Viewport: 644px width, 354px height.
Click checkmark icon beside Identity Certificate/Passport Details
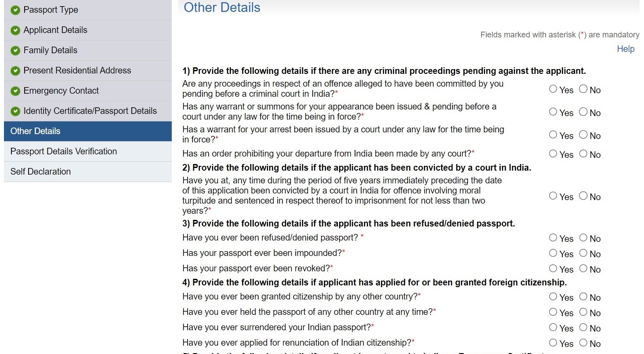pyautogui.click(x=15, y=111)
